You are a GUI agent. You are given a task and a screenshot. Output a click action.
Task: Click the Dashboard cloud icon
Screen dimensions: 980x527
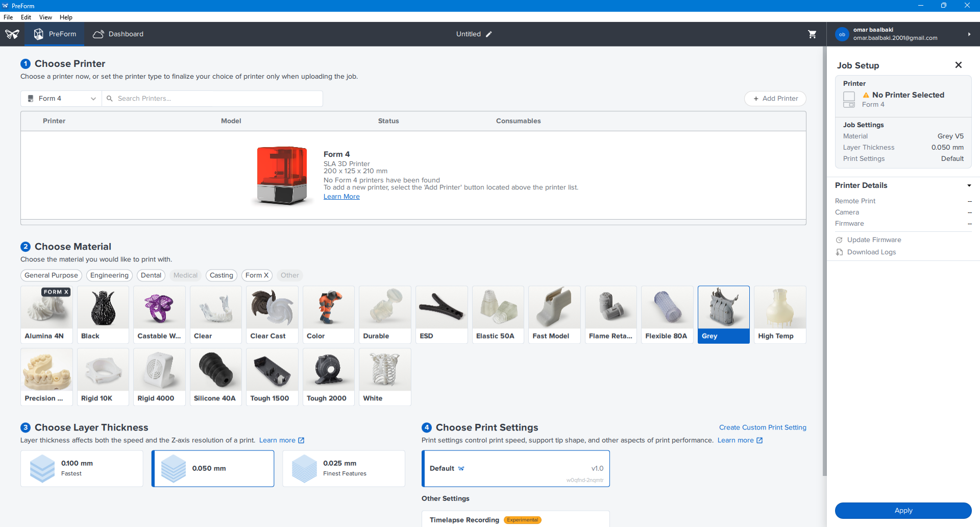pos(99,34)
